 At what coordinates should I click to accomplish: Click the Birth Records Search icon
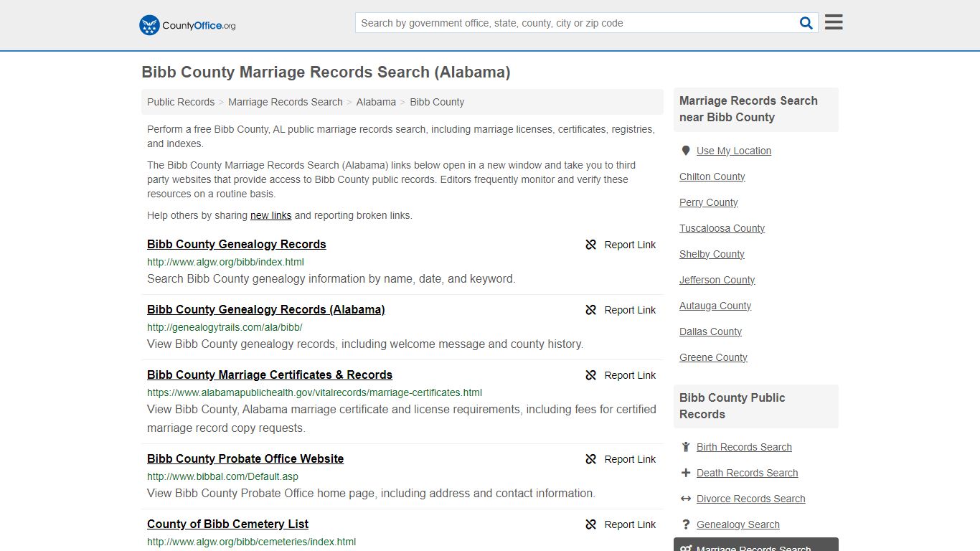pyautogui.click(x=686, y=447)
